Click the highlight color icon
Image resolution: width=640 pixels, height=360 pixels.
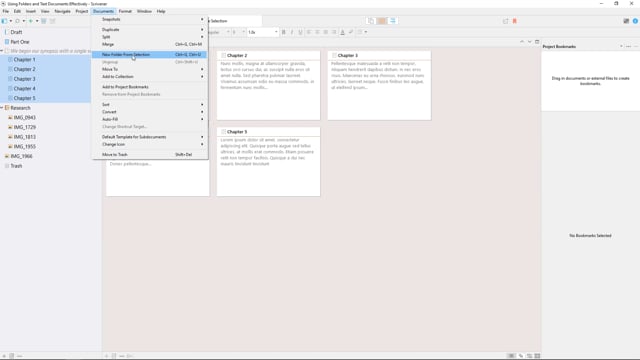pos(351,32)
